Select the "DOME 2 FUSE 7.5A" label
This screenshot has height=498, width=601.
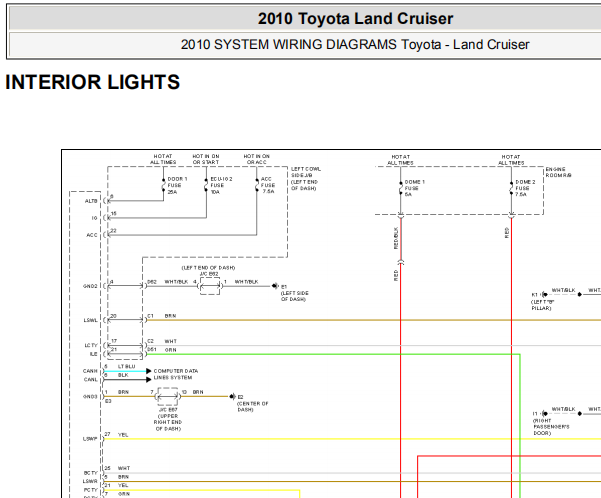pyautogui.click(x=525, y=188)
